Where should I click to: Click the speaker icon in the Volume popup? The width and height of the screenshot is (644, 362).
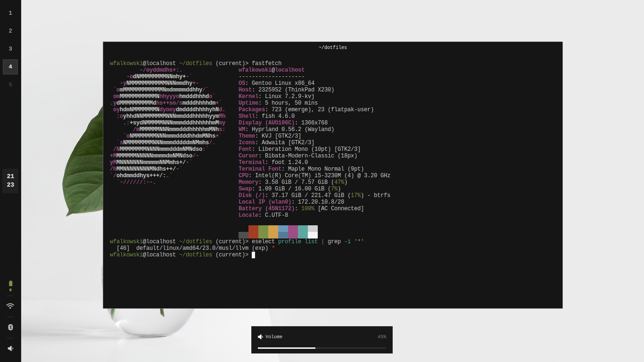click(260, 337)
